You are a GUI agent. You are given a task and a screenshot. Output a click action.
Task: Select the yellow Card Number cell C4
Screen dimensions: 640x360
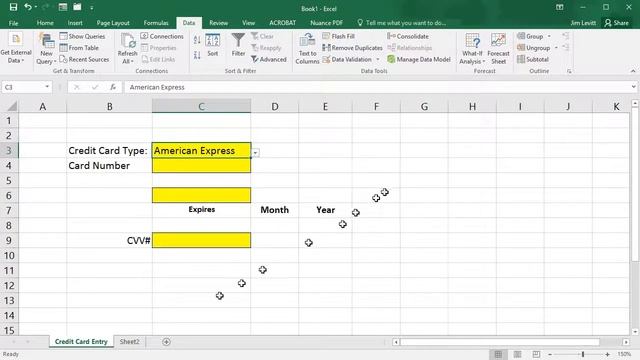click(x=202, y=165)
